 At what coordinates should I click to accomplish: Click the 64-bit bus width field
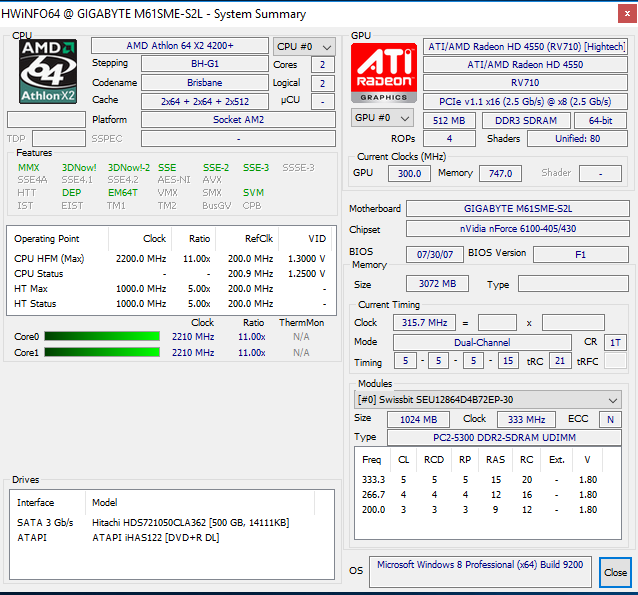click(x=601, y=120)
